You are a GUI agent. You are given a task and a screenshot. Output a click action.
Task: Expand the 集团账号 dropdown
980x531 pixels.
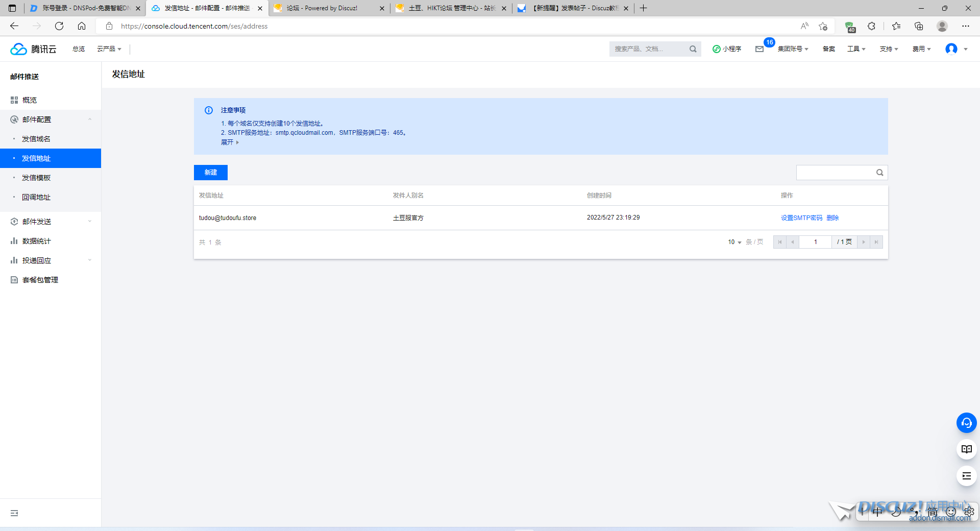793,49
